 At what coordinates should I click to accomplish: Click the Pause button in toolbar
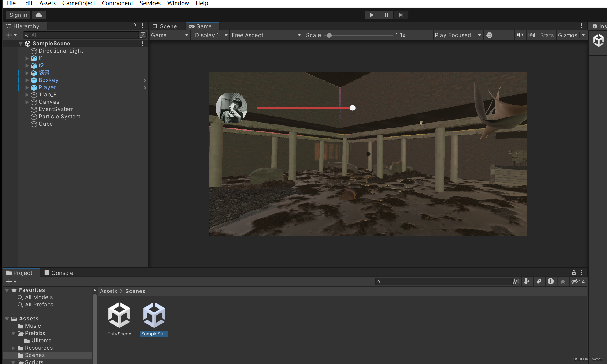[386, 15]
